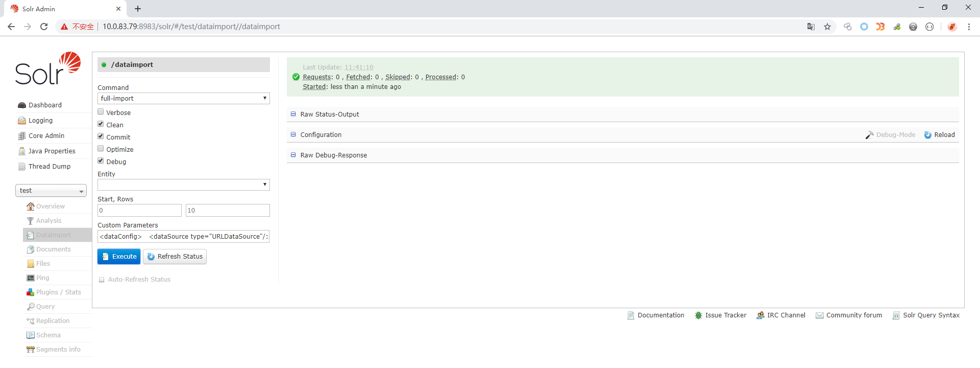Image resolution: width=980 pixels, height=368 pixels.
Task: Go to Core Admin
Action: click(x=46, y=136)
